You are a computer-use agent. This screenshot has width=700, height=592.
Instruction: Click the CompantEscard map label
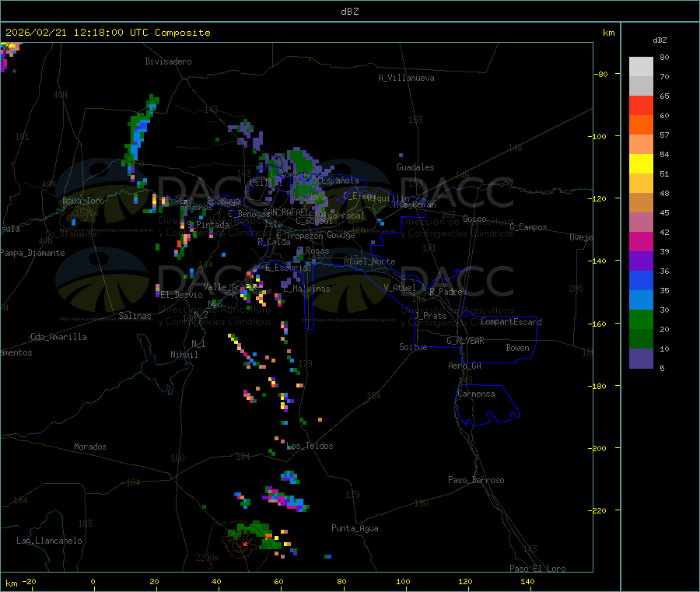coord(511,321)
